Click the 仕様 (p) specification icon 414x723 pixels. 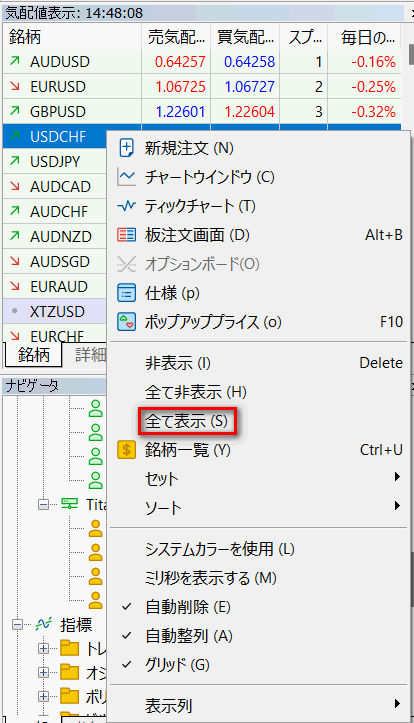point(126,293)
